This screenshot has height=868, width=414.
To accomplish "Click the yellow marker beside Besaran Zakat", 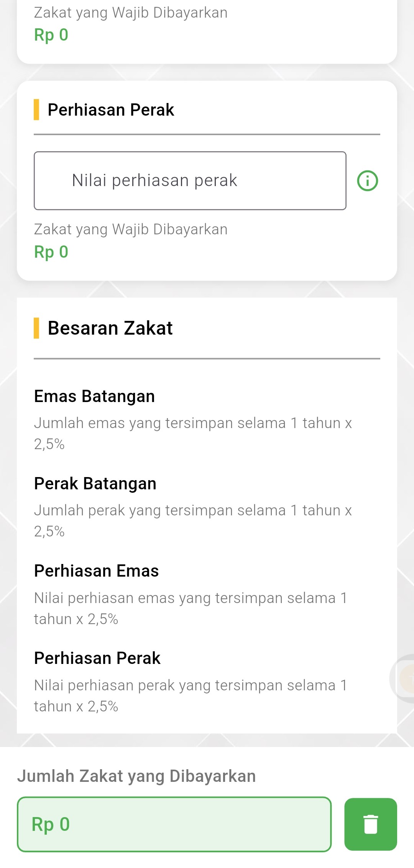I will [x=36, y=328].
